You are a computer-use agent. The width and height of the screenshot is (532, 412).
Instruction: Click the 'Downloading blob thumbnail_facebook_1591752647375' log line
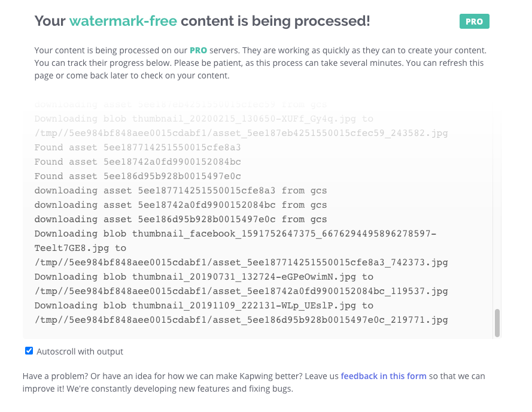(x=235, y=234)
